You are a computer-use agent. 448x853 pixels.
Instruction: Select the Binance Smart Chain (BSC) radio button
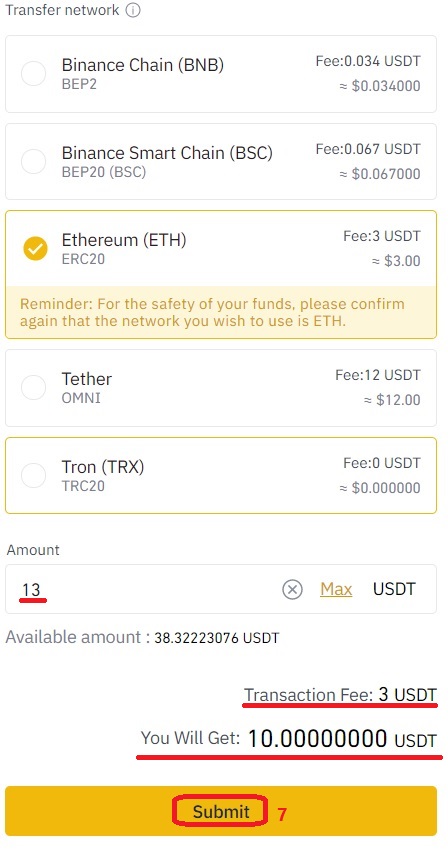(x=33, y=162)
